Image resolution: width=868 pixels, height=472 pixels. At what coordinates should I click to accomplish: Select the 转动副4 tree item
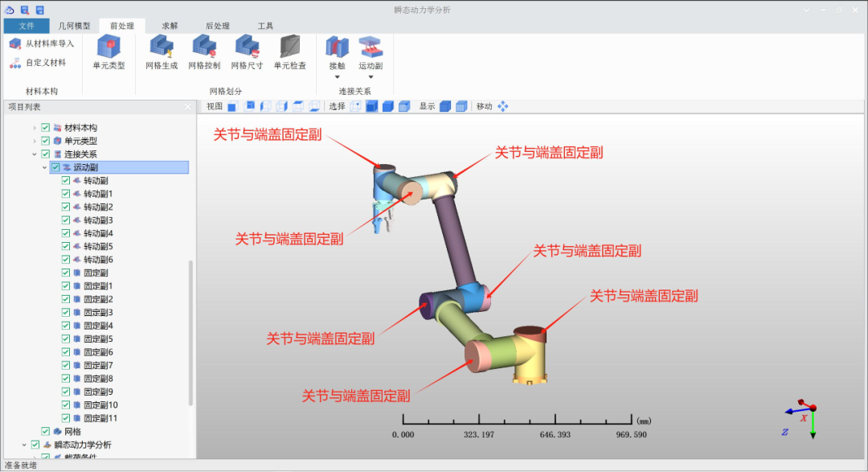click(x=98, y=233)
